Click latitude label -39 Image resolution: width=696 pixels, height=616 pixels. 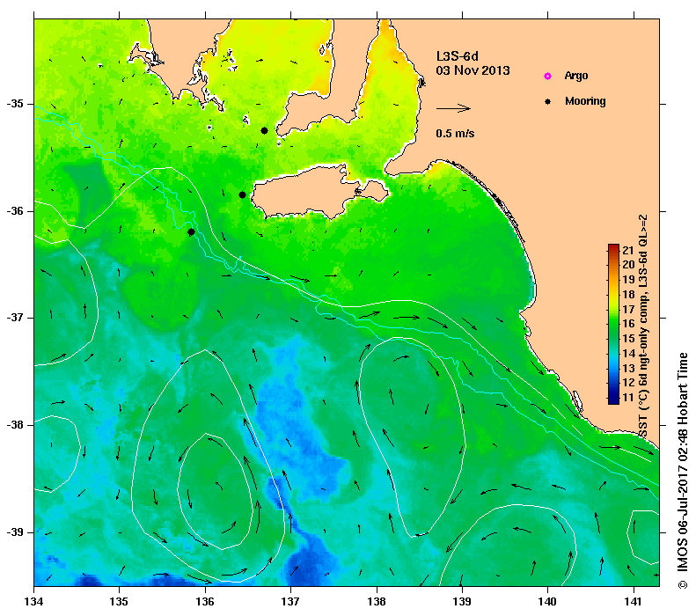pos(15,532)
